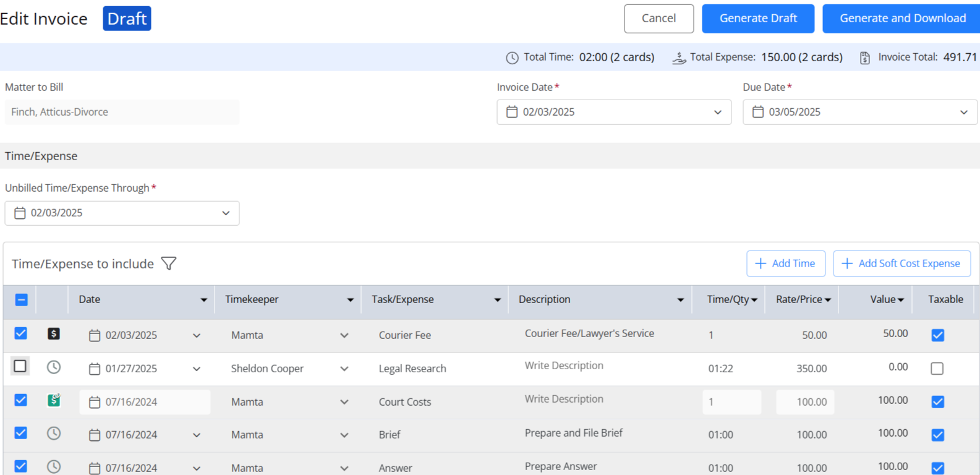Click Write Description in Legal Research row
The image size is (980, 475).
coord(564,366)
